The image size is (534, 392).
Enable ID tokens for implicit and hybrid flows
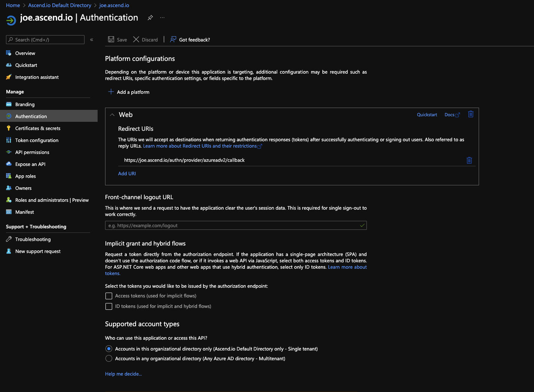click(109, 306)
